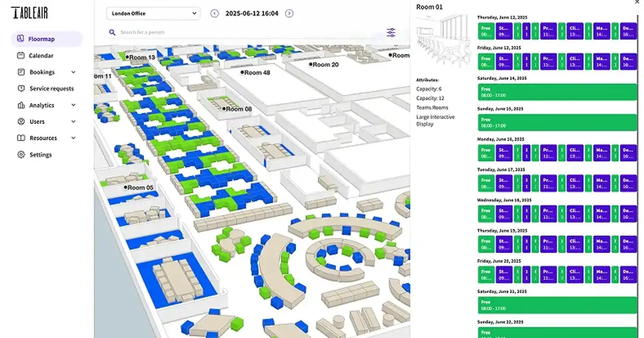Image resolution: width=644 pixels, height=338 pixels.
Task: Click the Floormap icon in sidebar
Action: point(20,39)
